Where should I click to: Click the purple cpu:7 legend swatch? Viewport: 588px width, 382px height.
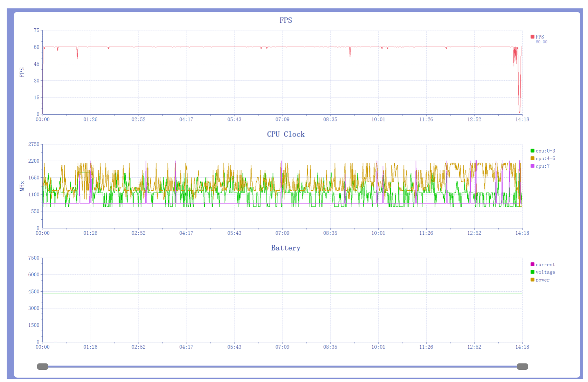[532, 166]
